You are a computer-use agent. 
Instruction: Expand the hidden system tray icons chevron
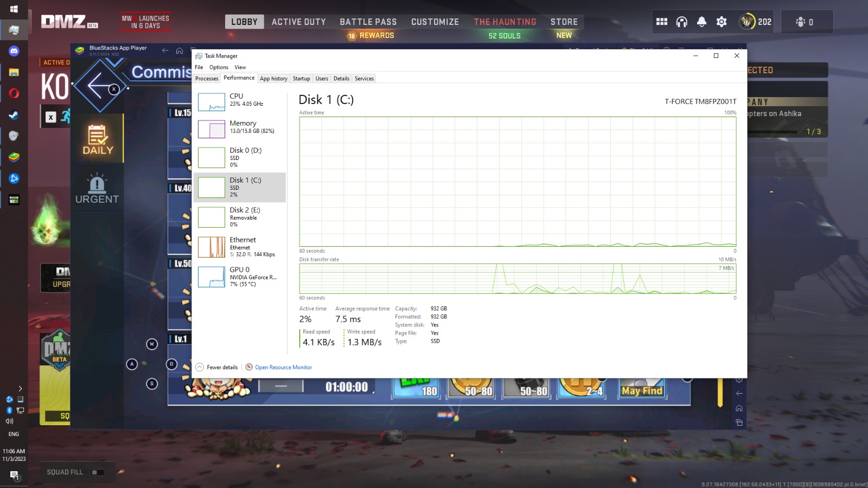(20, 388)
